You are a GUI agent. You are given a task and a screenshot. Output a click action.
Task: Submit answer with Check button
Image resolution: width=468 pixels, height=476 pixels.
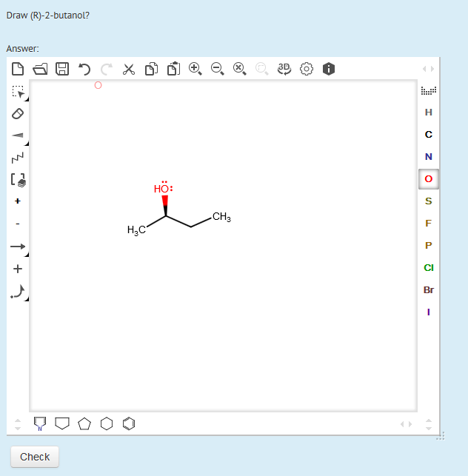coord(35,457)
